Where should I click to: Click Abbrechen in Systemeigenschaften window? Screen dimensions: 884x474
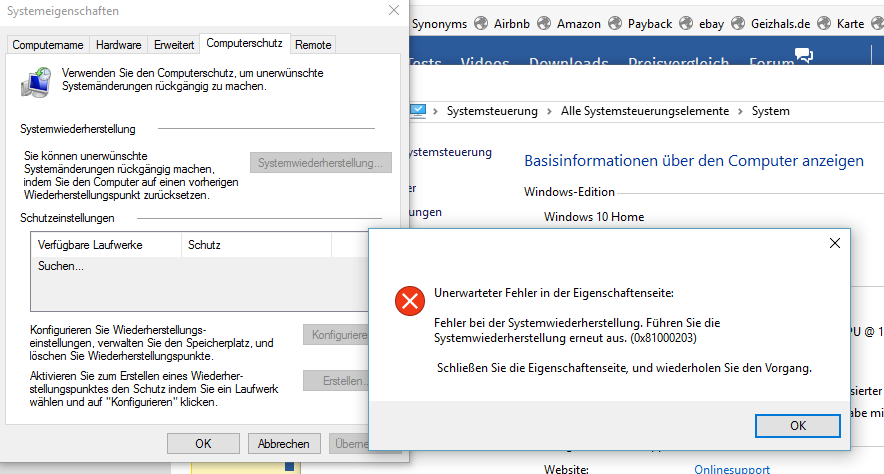click(284, 444)
